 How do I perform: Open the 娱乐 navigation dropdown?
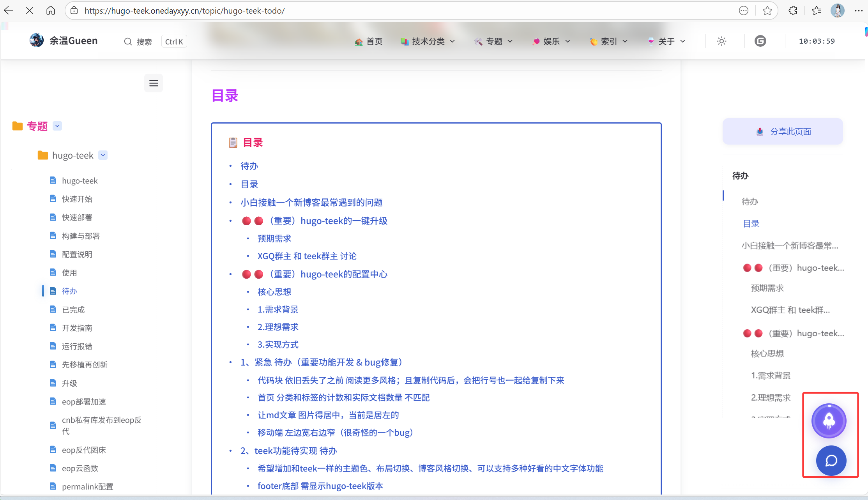(552, 41)
